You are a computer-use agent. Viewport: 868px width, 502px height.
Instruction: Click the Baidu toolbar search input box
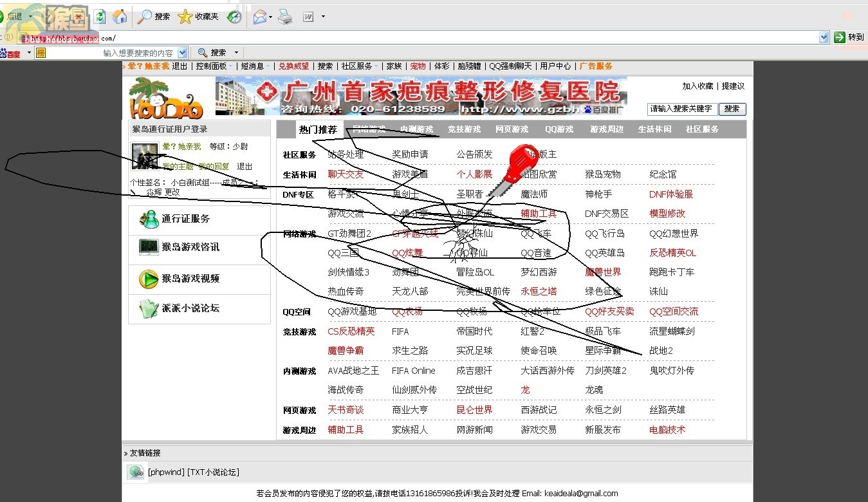[x=113, y=53]
